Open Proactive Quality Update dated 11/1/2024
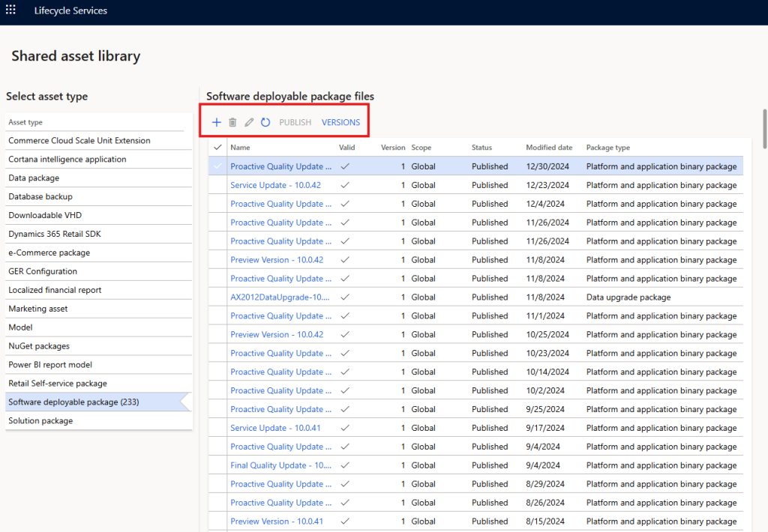The height and width of the screenshot is (532, 768). [281, 315]
